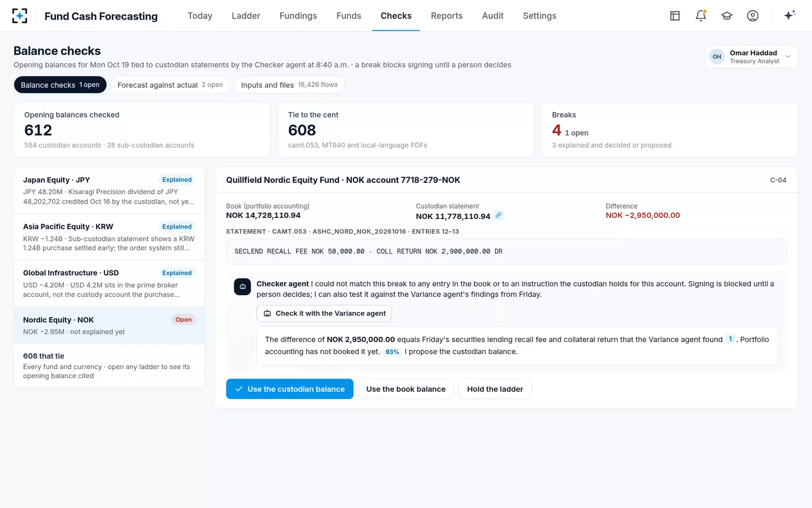Open the layout panel icon in header

[x=675, y=16]
